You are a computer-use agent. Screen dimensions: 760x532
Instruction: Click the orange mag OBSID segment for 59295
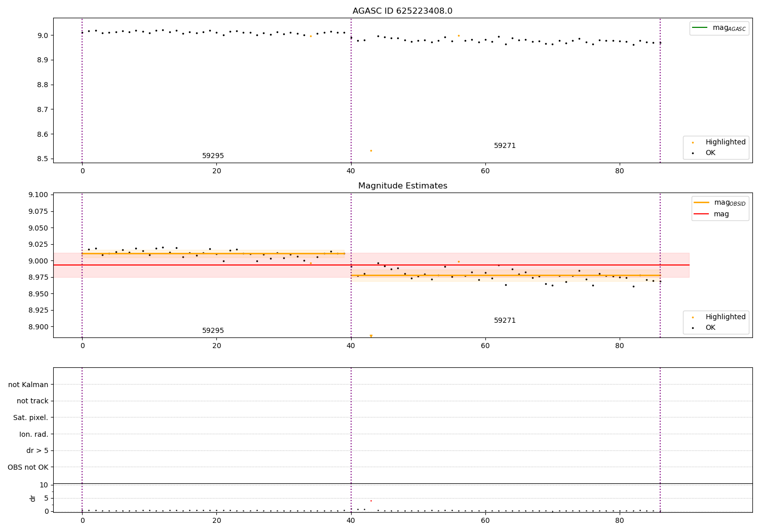[213, 253]
